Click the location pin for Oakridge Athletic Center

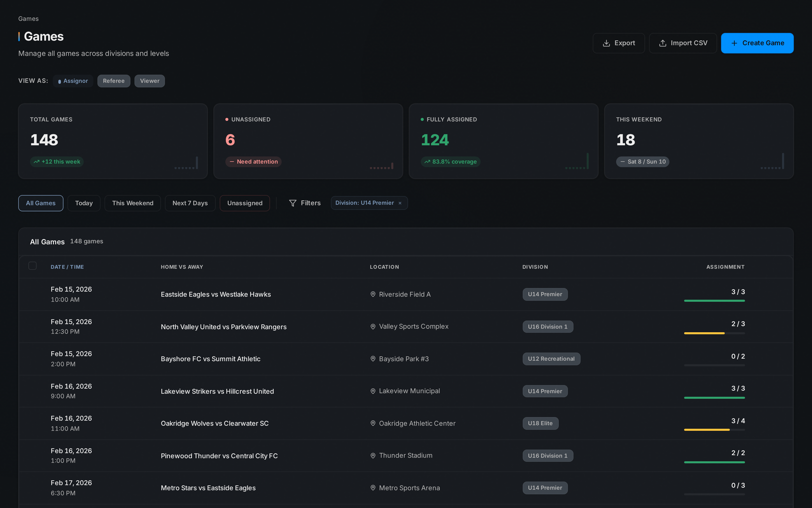click(x=373, y=423)
